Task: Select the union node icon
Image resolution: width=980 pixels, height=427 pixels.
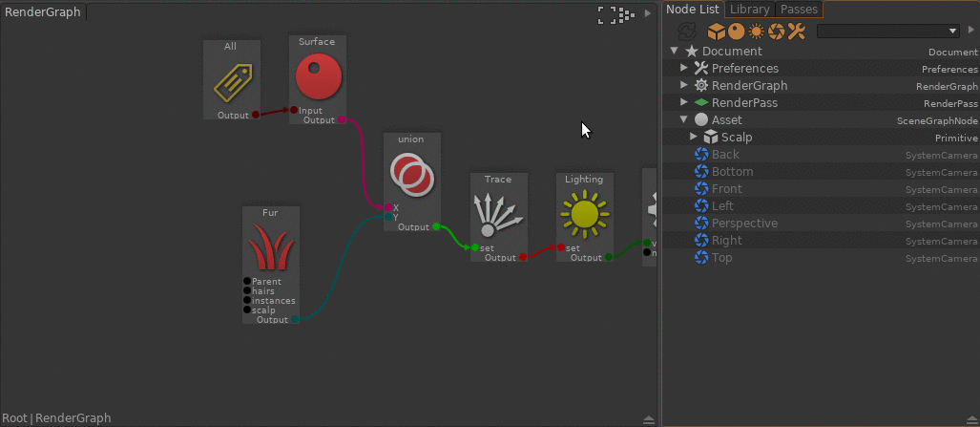Action: click(411, 175)
